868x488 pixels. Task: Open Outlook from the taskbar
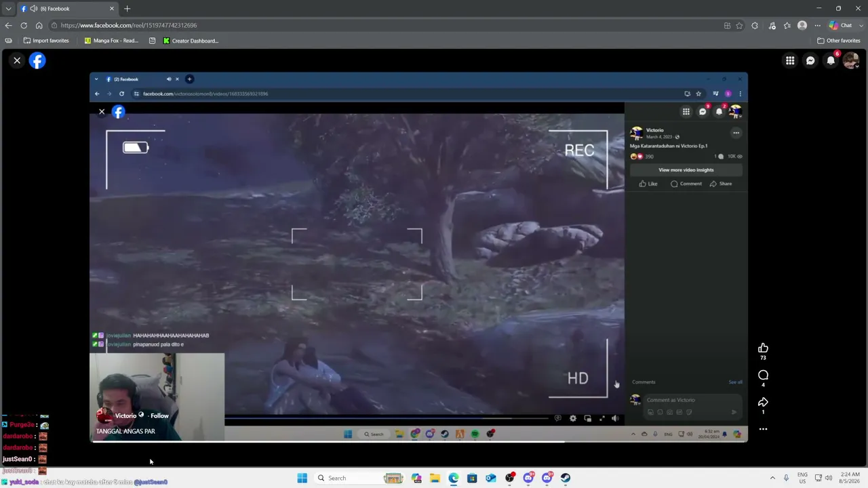tap(491, 478)
